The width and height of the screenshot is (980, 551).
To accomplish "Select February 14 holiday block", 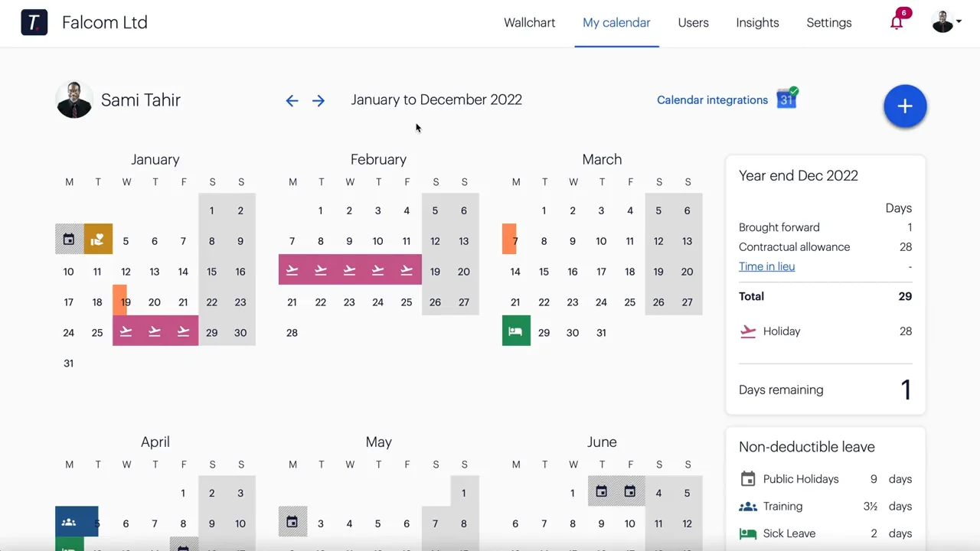I will 292,270.
